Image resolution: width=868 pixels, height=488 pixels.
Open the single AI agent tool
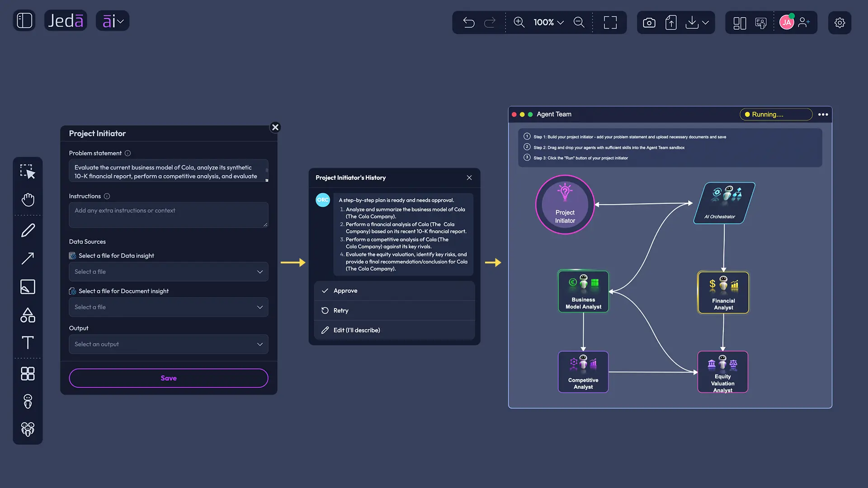click(x=28, y=401)
